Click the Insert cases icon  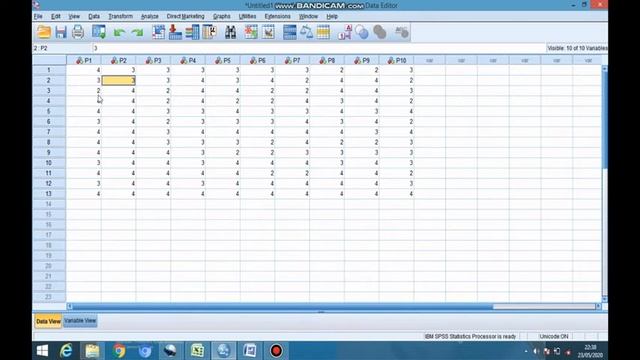click(251, 32)
